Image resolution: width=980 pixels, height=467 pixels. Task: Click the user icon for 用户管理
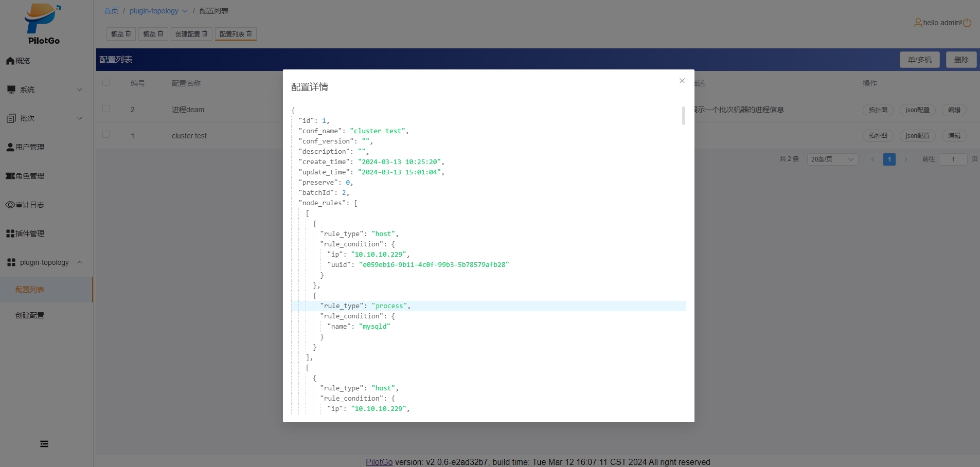(x=10, y=147)
